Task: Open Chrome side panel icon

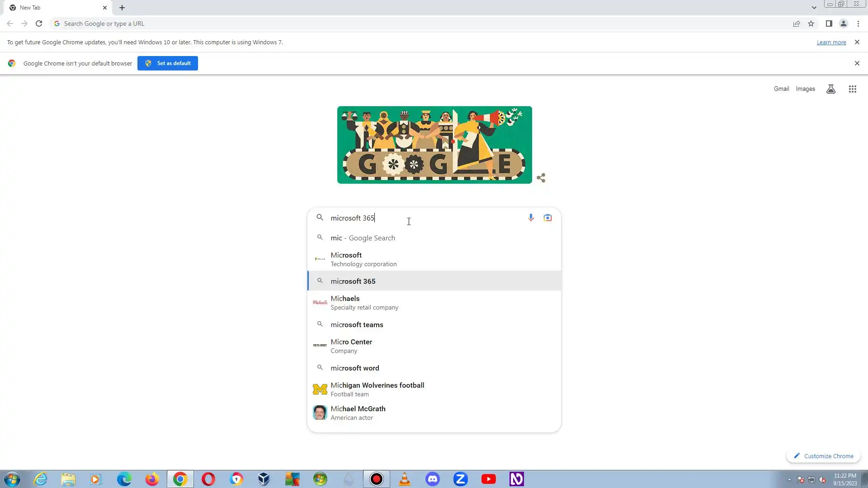Action: (x=829, y=23)
